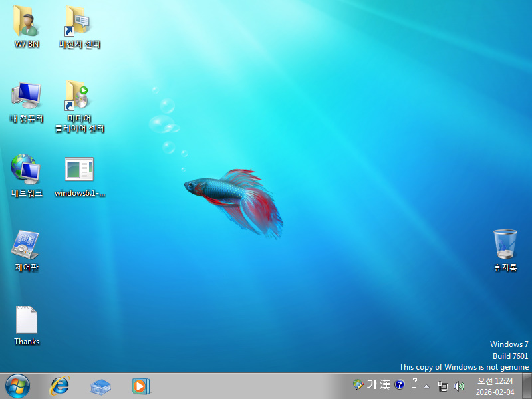Click the Korean IME globe-pencil icon
This screenshot has width=532, height=399.
click(358, 384)
